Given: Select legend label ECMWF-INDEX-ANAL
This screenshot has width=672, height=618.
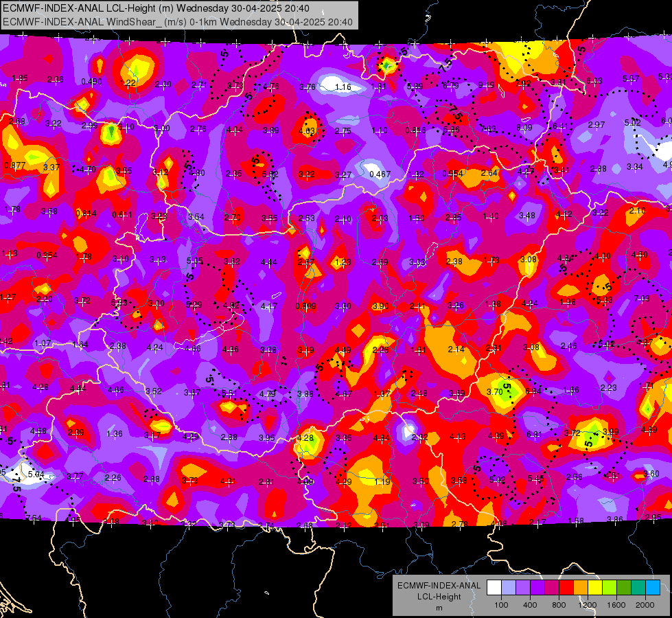Looking at the screenshot, I should coord(439,586).
